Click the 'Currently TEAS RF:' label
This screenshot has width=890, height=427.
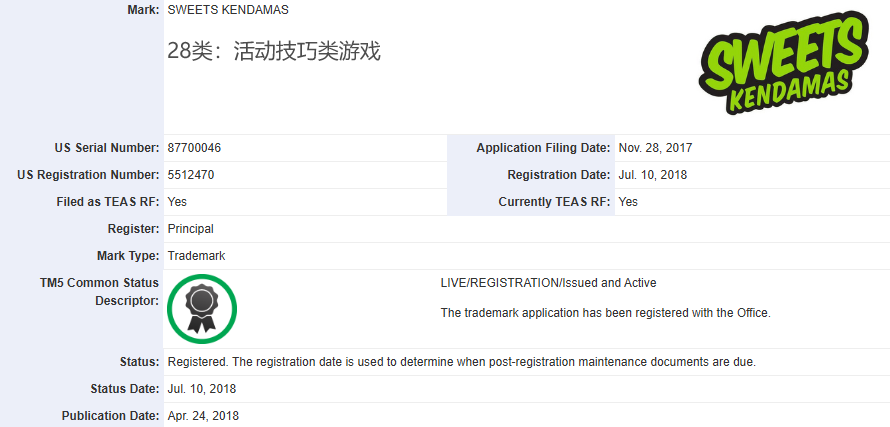555,202
